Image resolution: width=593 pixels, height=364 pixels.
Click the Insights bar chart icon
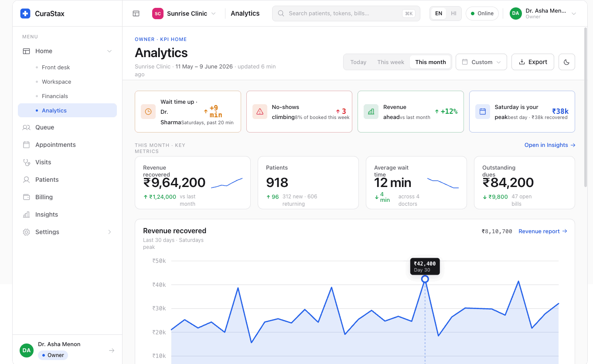tap(27, 214)
